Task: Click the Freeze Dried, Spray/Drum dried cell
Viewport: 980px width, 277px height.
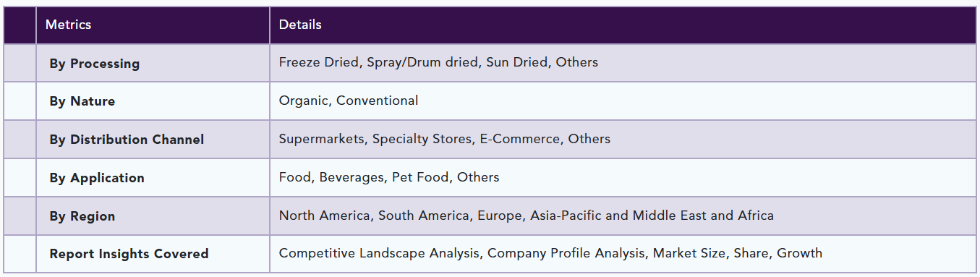Action: click(438, 62)
